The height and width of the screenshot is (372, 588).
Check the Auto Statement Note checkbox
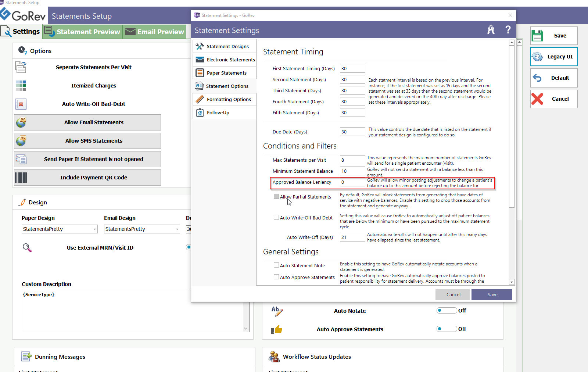tap(276, 265)
